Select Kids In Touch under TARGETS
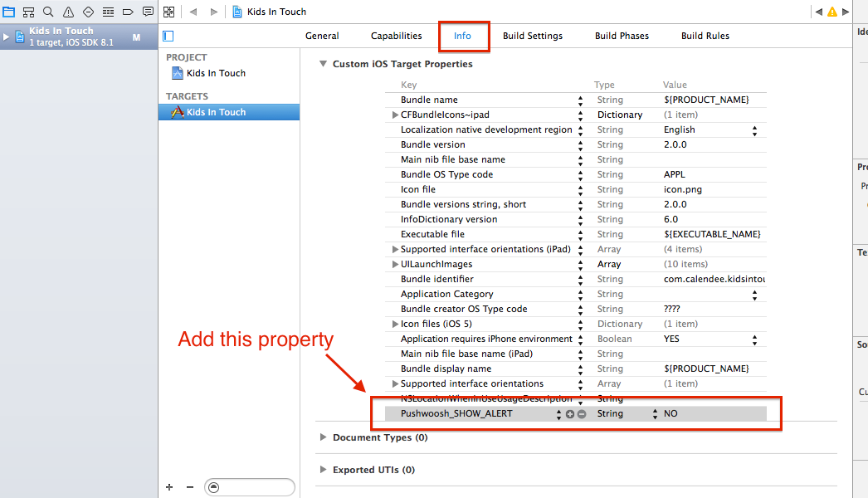 pos(229,112)
